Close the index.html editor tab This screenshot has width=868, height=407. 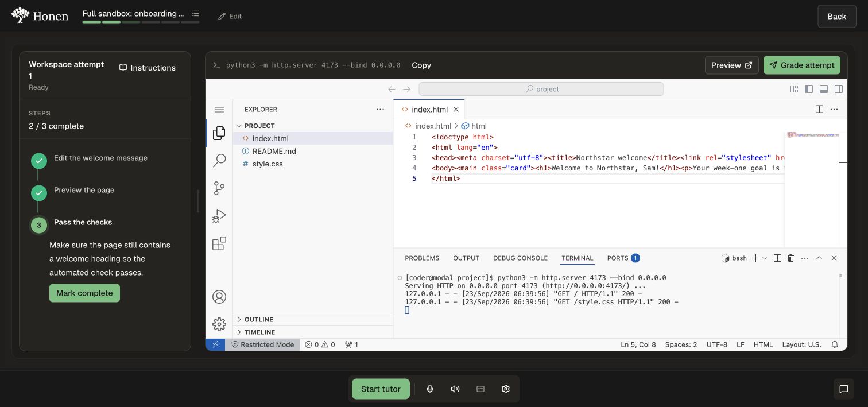click(456, 109)
